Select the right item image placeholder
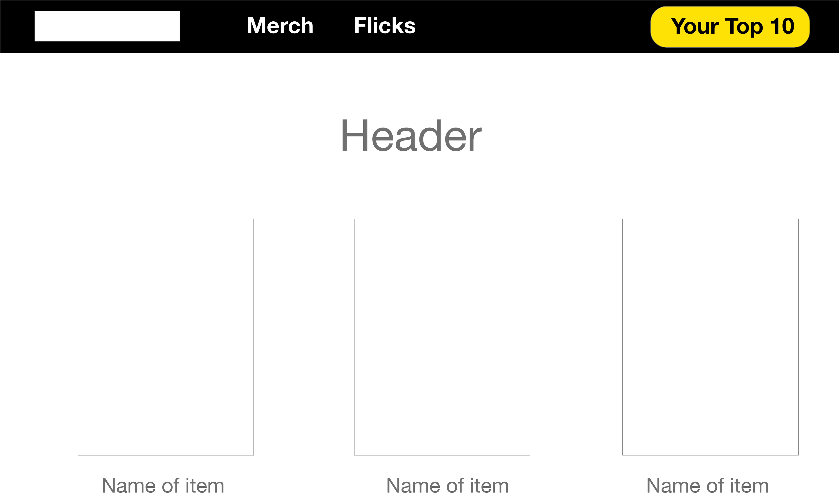The width and height of the screenshot is (839, 504). pyautogui.click(x=710, y=337)
